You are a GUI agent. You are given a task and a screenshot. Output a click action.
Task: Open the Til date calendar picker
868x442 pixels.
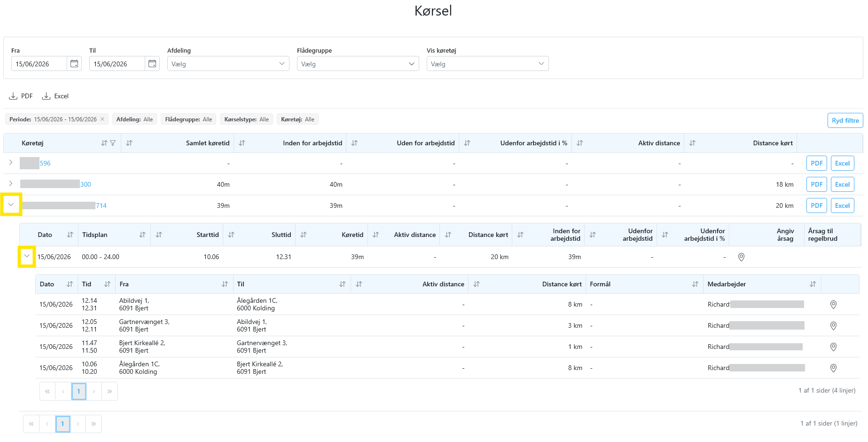click(152, 63)
